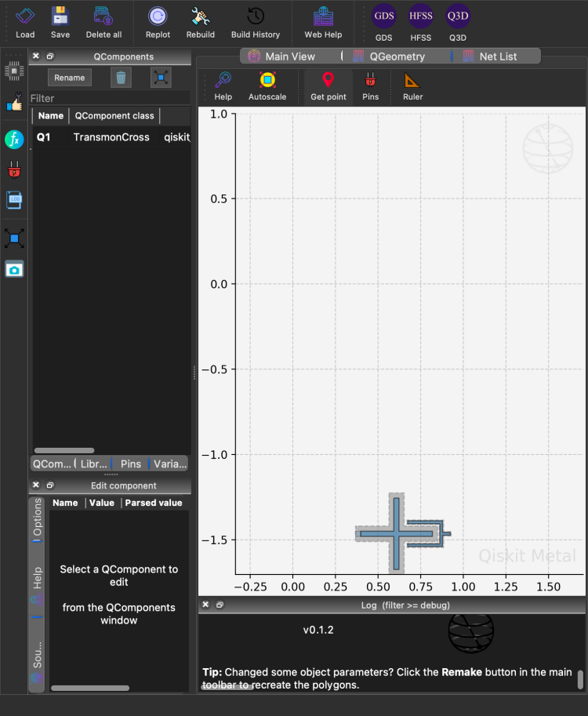Close the QComponents panel
Viewport: 588px width, 716px height.
click(36, 56)
